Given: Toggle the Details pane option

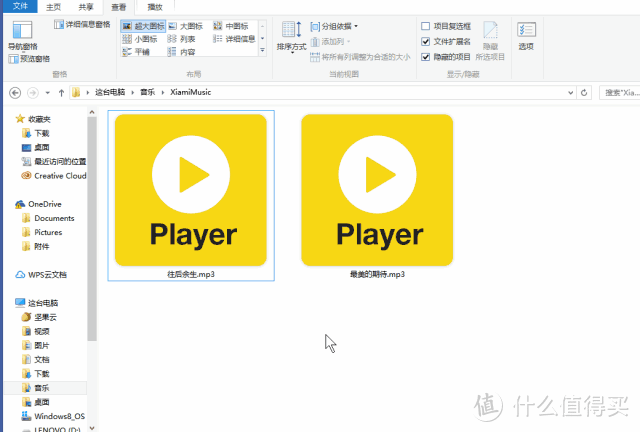Looking at the screenshot, I should pos(82,24).
